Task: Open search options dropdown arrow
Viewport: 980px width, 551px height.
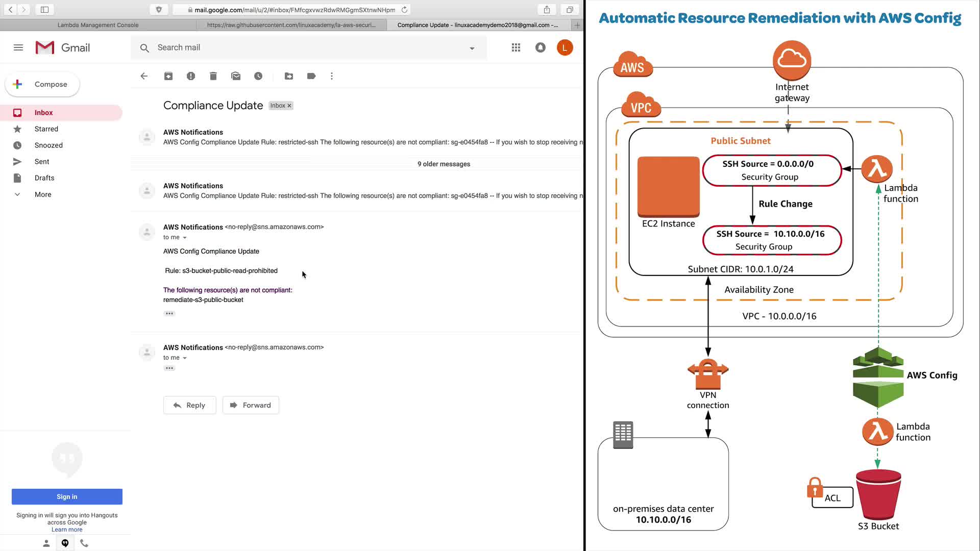Action: (x=472, y=48)
